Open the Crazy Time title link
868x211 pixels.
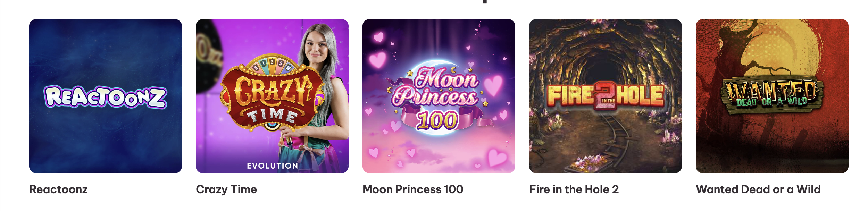point(226,189)
